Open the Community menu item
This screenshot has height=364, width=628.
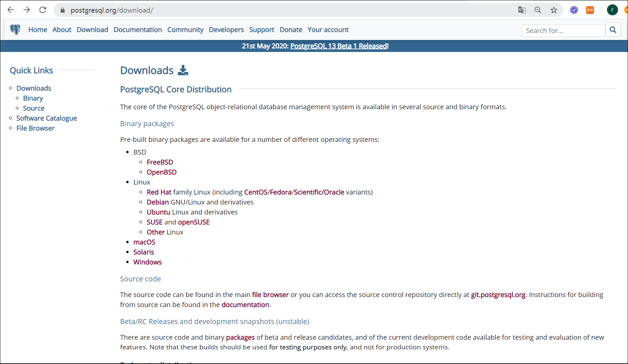[x=185, y=30]
